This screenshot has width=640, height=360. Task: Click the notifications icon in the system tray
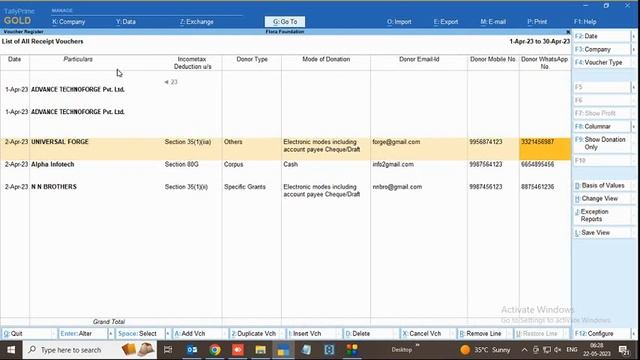point(624,350)
